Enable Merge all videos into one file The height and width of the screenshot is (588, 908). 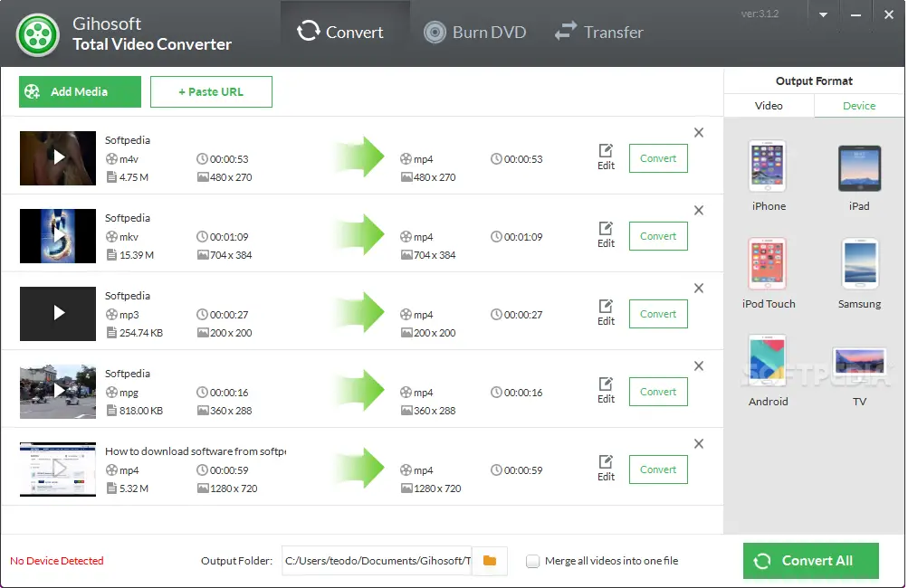tap(532, 561)
